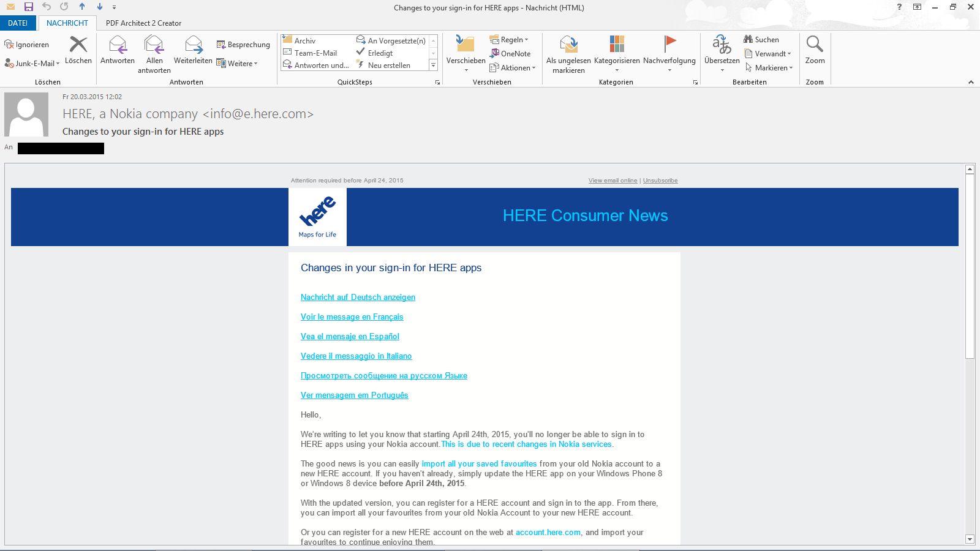The width and height of the screenshot is (980, 551).
Task: Expand the Markieren selection dropdown
Action: [769, 67]
